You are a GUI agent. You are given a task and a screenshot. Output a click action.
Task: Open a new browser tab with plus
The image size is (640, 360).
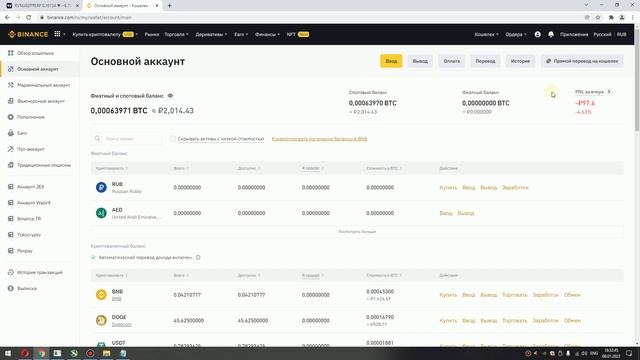[x=169, y=6]
